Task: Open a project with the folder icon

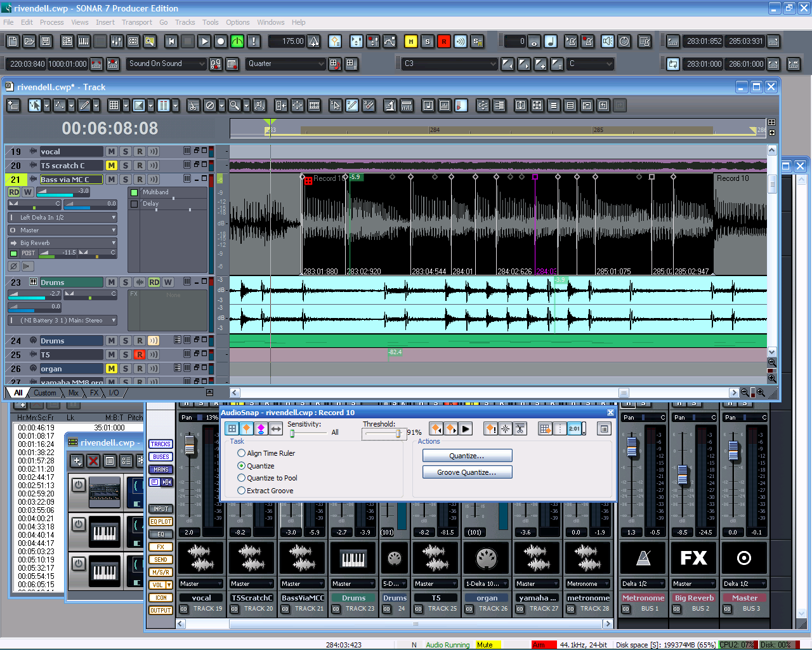Action: pos(29,41)
